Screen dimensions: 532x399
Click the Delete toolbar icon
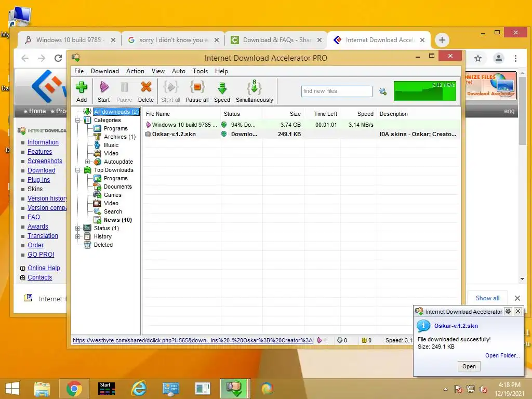[x=146, y=91]
